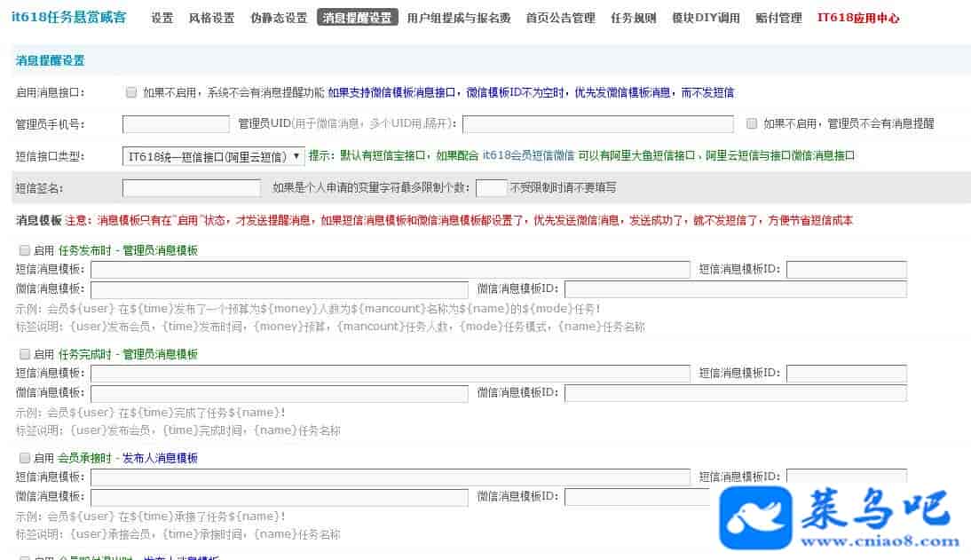Focus the 管理员UID input field
971x560 pixels.
598,124
